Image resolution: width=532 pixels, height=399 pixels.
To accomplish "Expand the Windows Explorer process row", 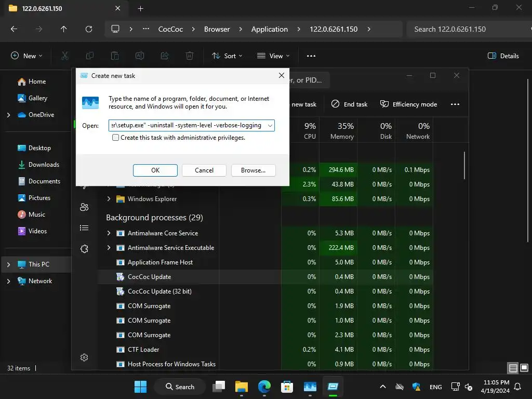I will point(109,199).
